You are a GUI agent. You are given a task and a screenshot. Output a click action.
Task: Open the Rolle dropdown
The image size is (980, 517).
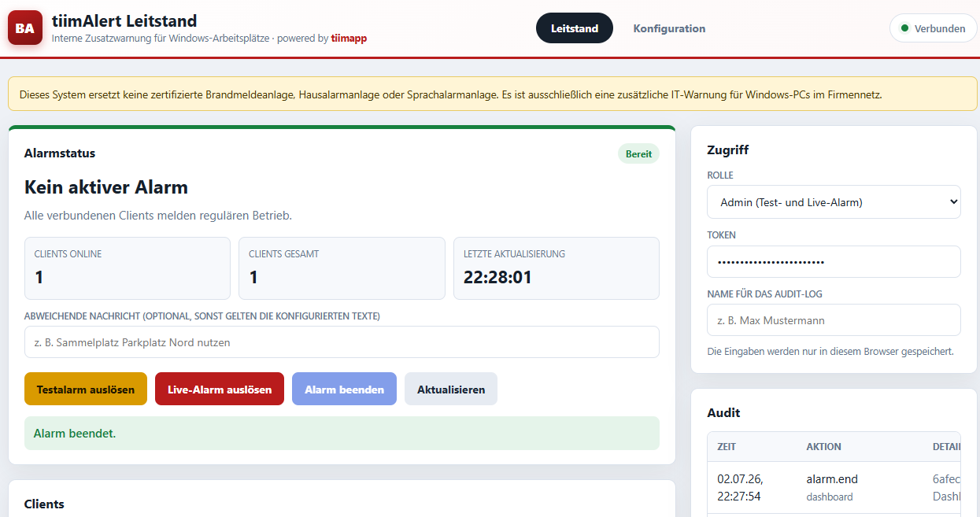tap(834, 202)
